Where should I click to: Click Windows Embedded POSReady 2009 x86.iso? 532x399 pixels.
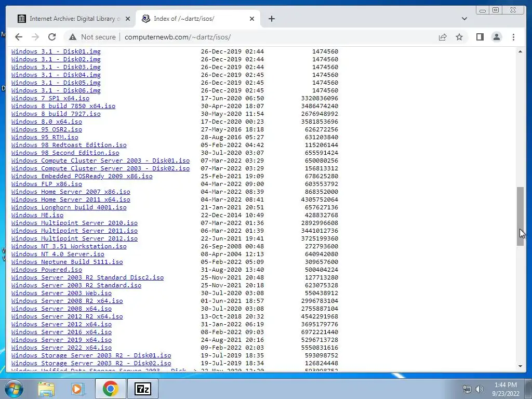[x=82, y=177]
